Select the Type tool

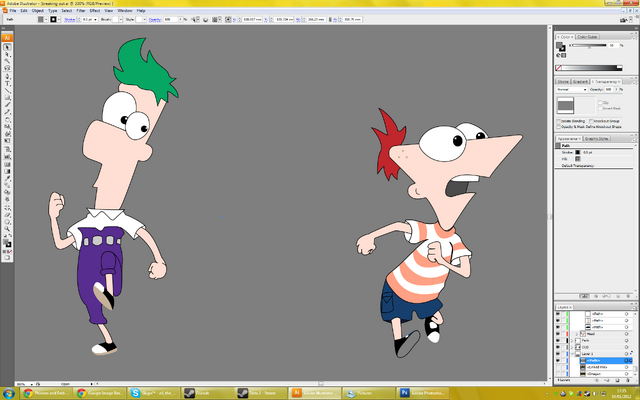(x=7, y=83)
